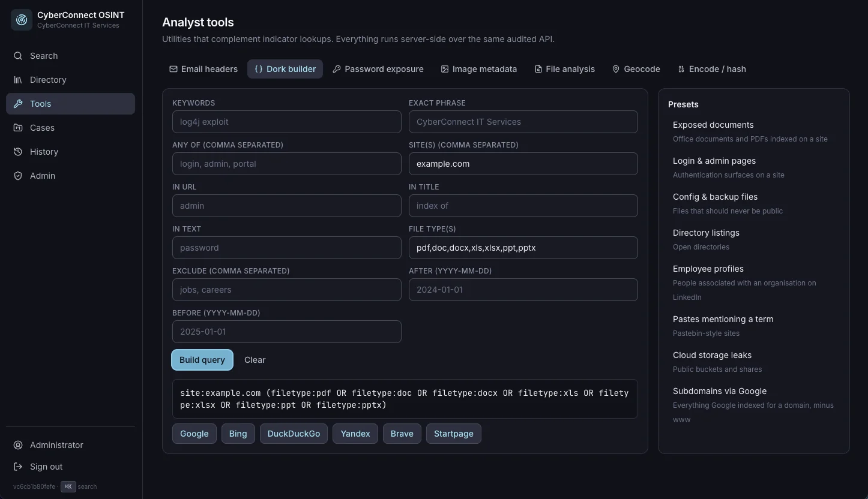The image size is (868, 499).
Task: Open the query in Yandex
Action: click(355, 434)
